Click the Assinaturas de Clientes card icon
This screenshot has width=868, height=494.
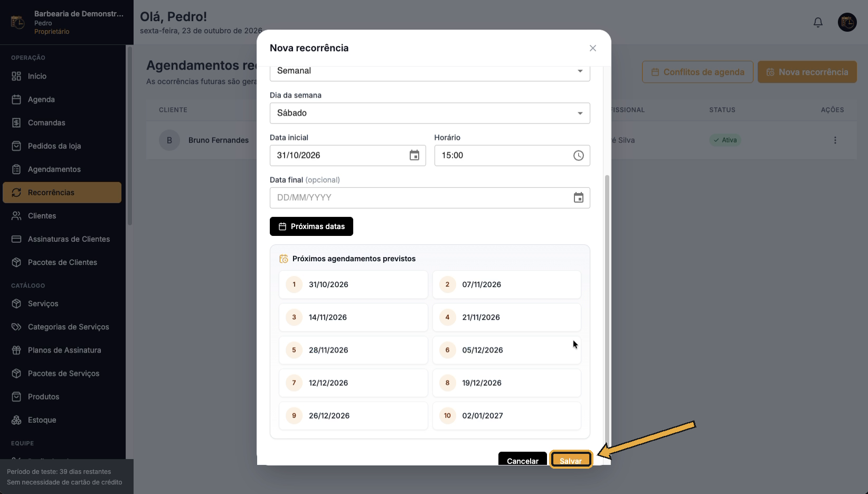(16, 239)
